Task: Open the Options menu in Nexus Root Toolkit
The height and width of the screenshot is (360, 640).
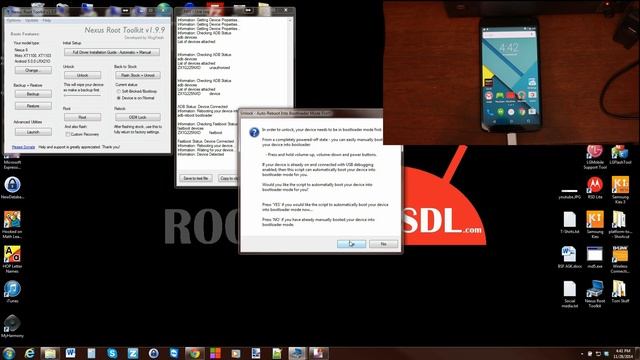Action: (x=14, y=20)
